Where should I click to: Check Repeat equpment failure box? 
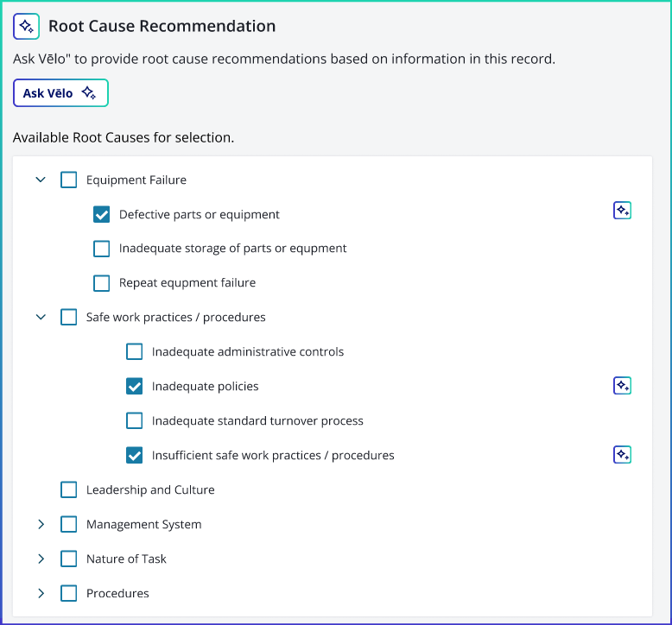(x=102, y=283)
